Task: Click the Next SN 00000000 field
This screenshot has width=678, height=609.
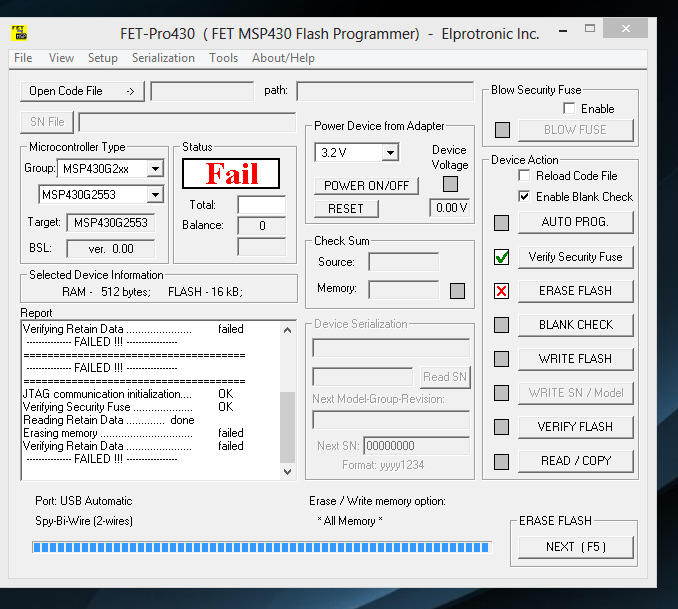Action: (416, 446)
